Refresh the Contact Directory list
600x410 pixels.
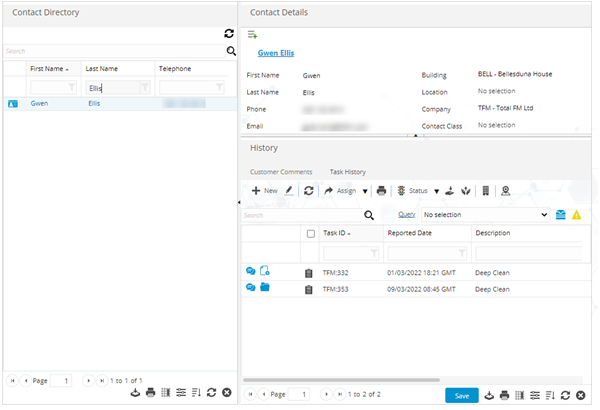(229, 34)
